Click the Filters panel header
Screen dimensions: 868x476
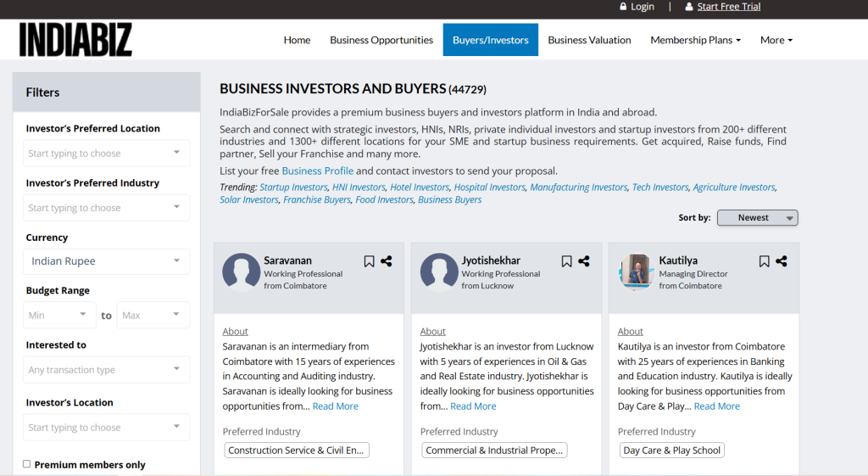(x=106, y=92)
